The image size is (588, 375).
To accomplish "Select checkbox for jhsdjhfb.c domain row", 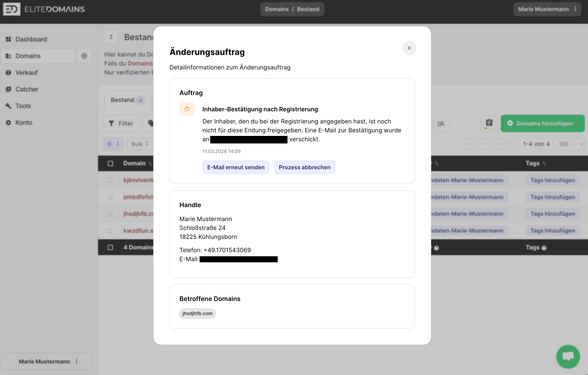I will point(110,214).
